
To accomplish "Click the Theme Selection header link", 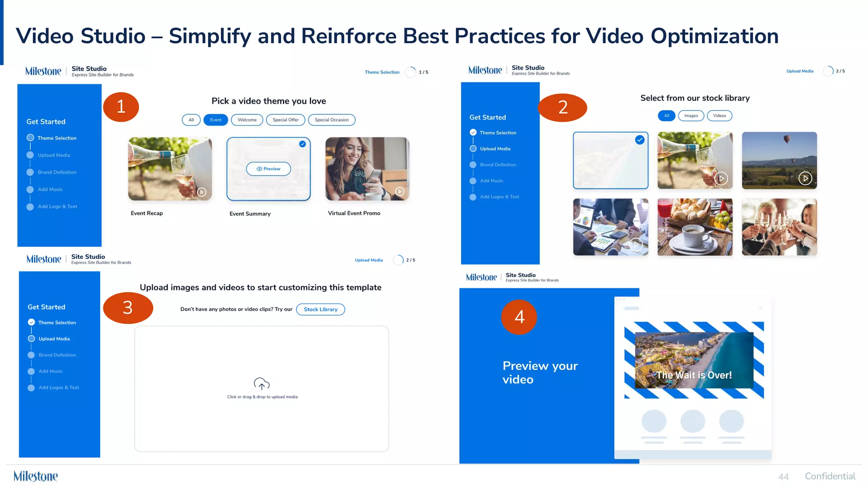I will pyautogui.click(x=382, y=72).
